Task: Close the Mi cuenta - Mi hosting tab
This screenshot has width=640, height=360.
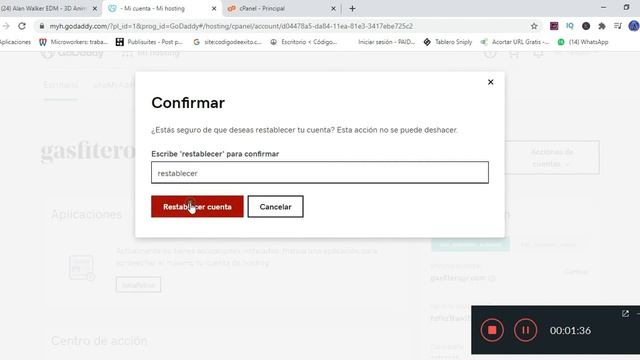Action: coord(214,8)
